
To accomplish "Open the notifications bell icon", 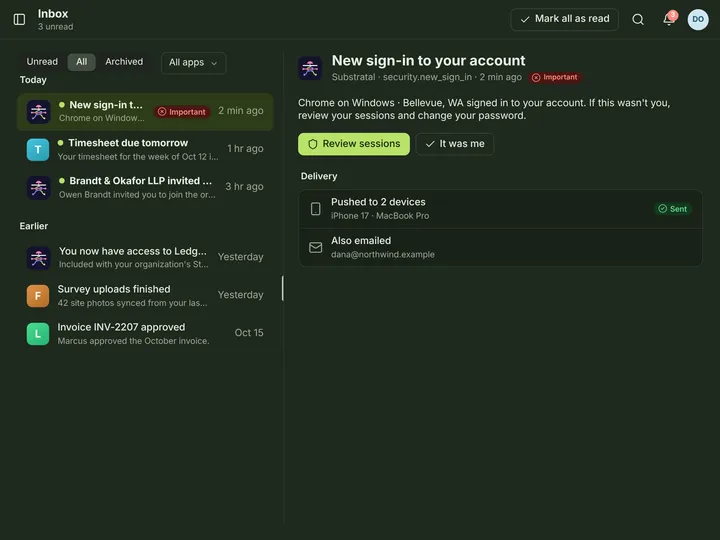I will 669,19.
